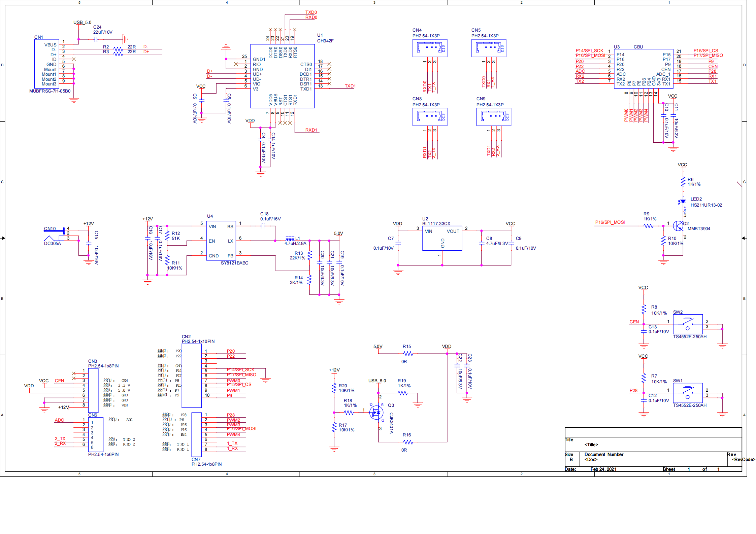Select the LED2 diode symbol
Viewport: 756px width, 534px height.
click(x=682, y=202)
